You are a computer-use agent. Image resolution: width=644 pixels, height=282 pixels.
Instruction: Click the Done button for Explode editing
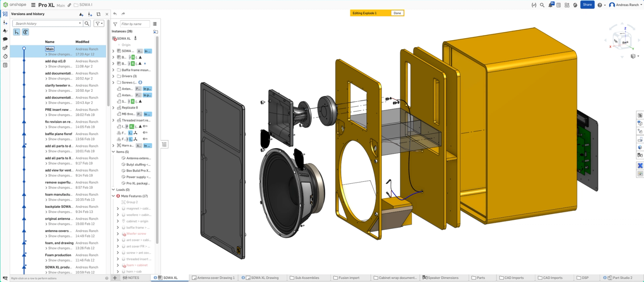pos(397,13)
